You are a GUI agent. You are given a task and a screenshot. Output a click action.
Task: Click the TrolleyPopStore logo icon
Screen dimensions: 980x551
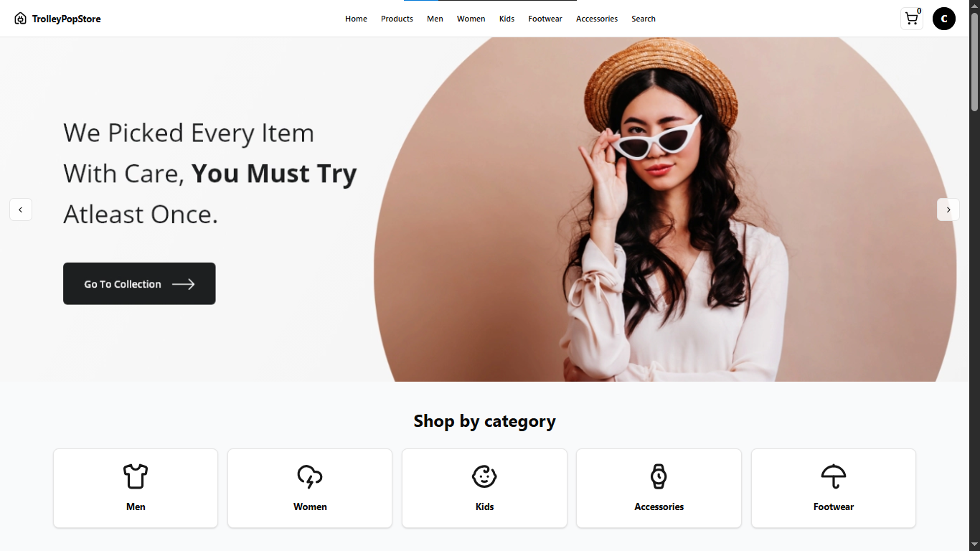20,19
